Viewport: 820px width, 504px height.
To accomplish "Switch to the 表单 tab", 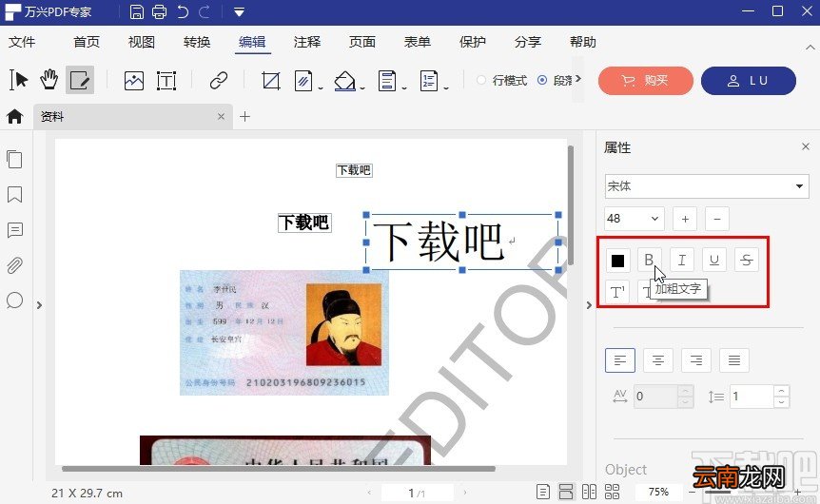I will [x=418, y=42].
